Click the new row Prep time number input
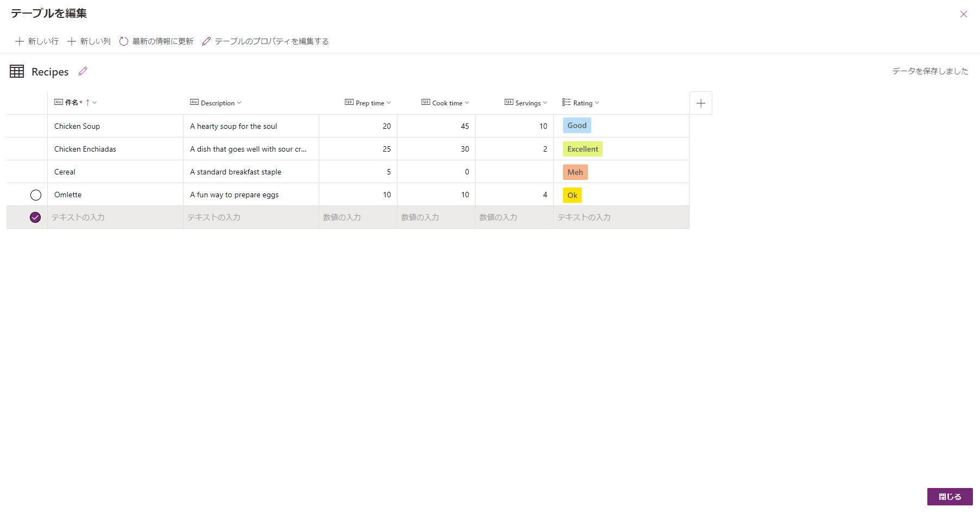 pyautogui.click(x=358, y=217)
